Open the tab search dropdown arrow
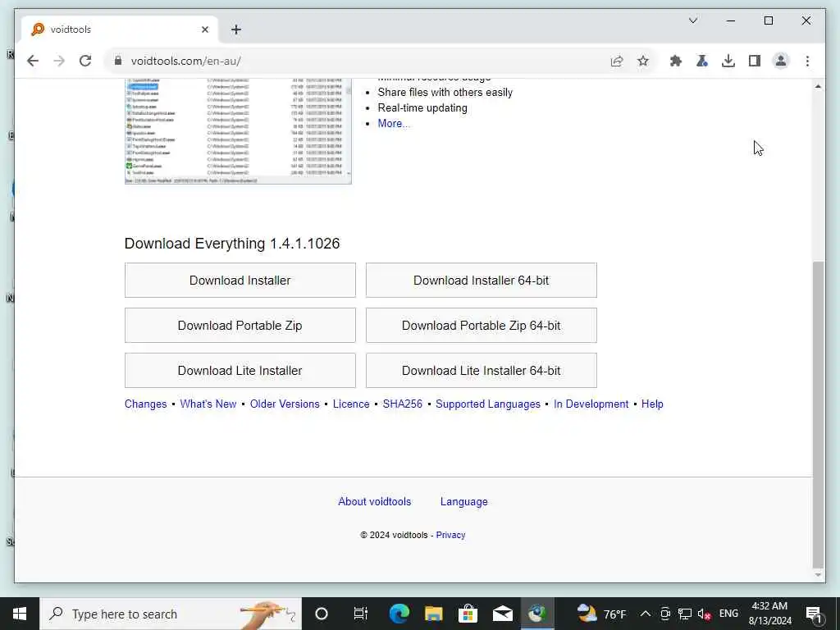 [x=692, y=21]
